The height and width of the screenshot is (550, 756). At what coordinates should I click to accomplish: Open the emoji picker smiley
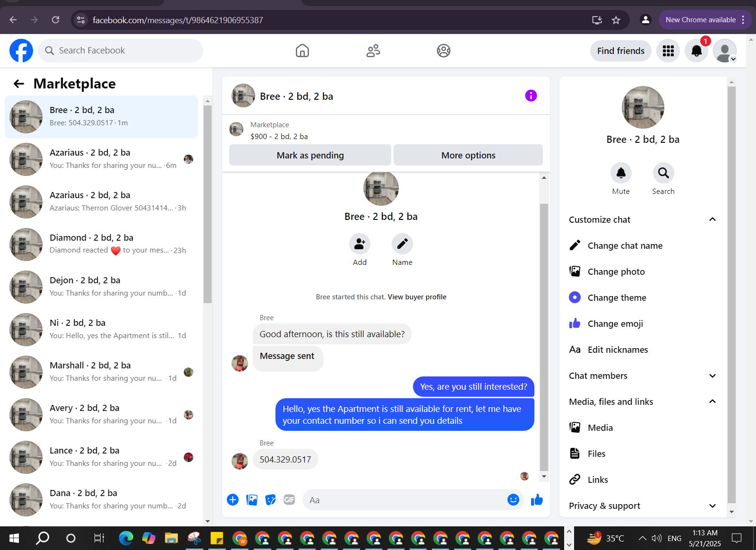click(x=513, y=500)
